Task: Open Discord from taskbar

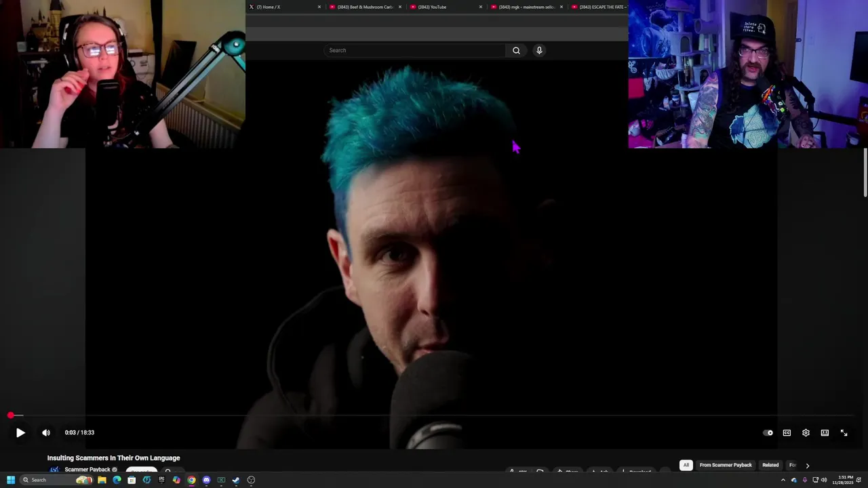Action: pos(206,480)
